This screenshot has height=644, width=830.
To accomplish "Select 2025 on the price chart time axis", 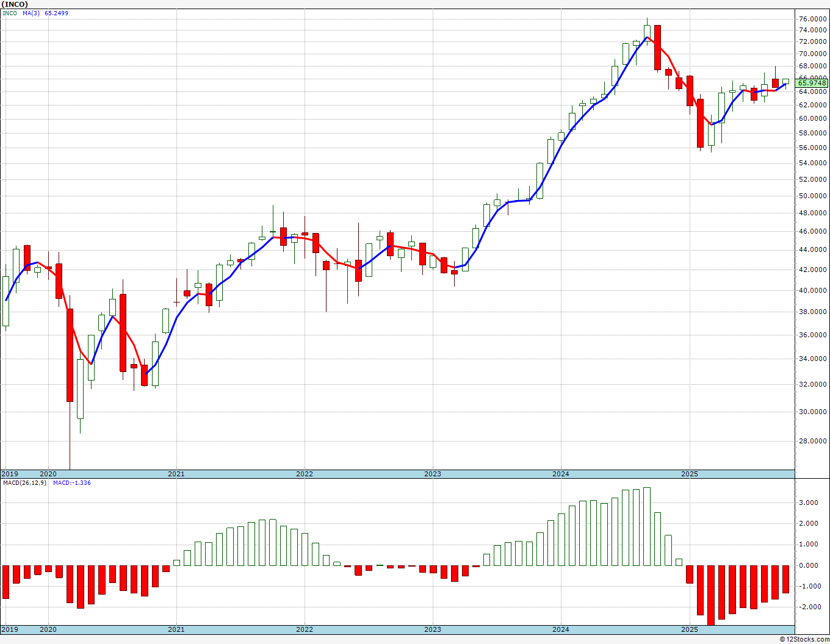I will (690, 474).
